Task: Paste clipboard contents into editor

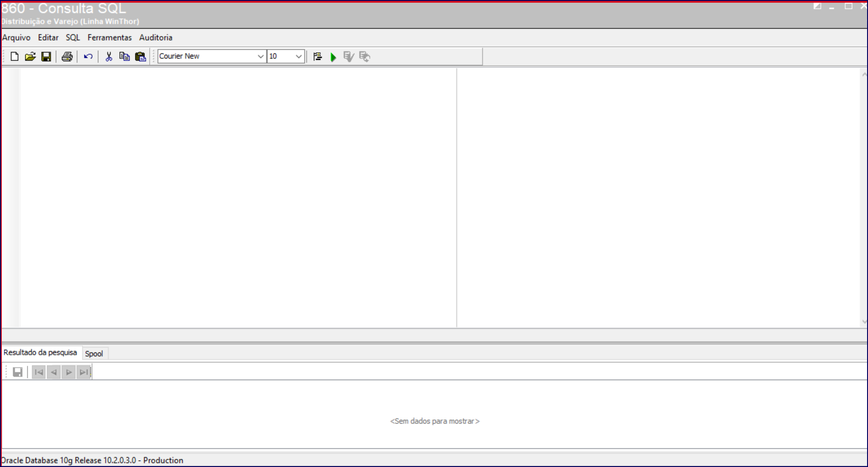Action: 140,57
